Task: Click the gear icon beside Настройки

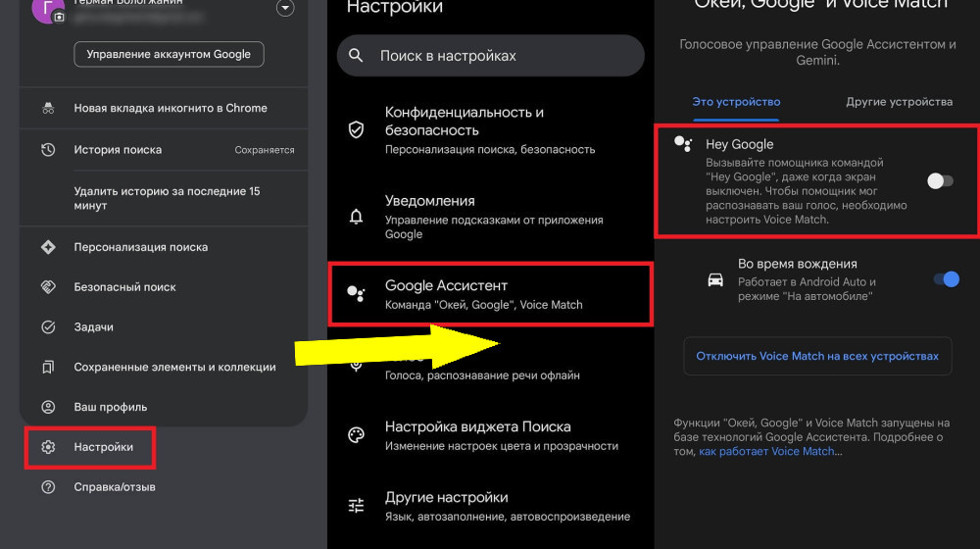Action: [48, 447]
